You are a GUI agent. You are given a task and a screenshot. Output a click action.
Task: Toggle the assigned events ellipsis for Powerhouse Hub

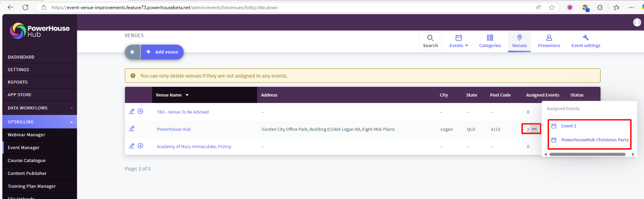[x=534, y=129]
